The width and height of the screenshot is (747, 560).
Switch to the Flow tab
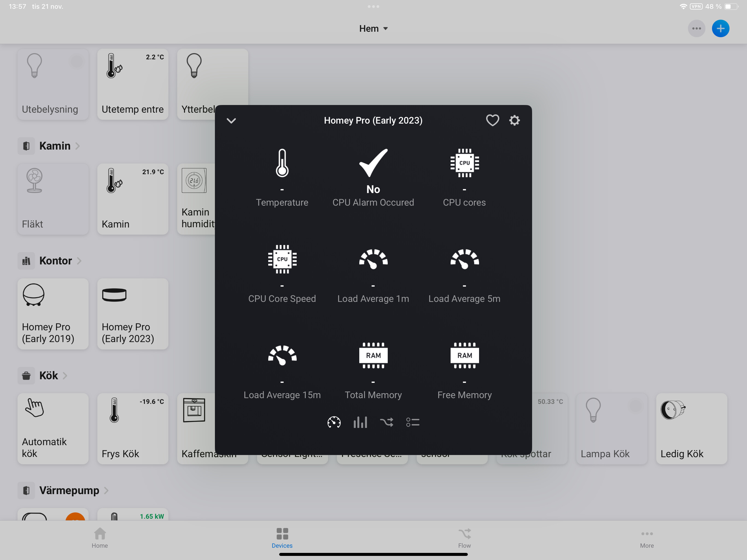464,538
